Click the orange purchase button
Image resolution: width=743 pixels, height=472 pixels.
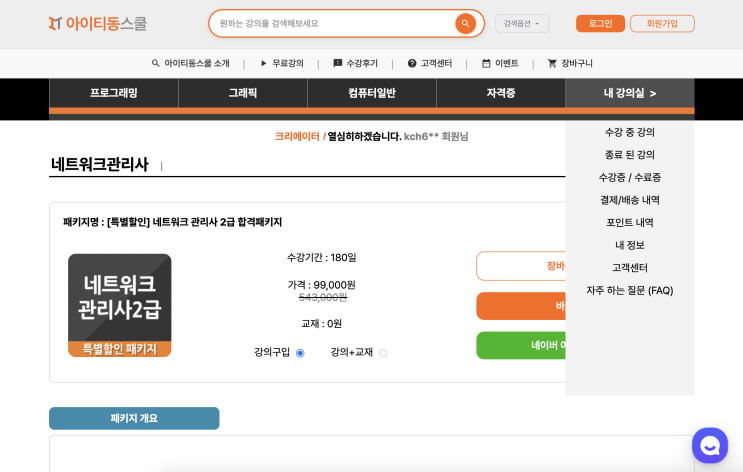tap(521, 306)
